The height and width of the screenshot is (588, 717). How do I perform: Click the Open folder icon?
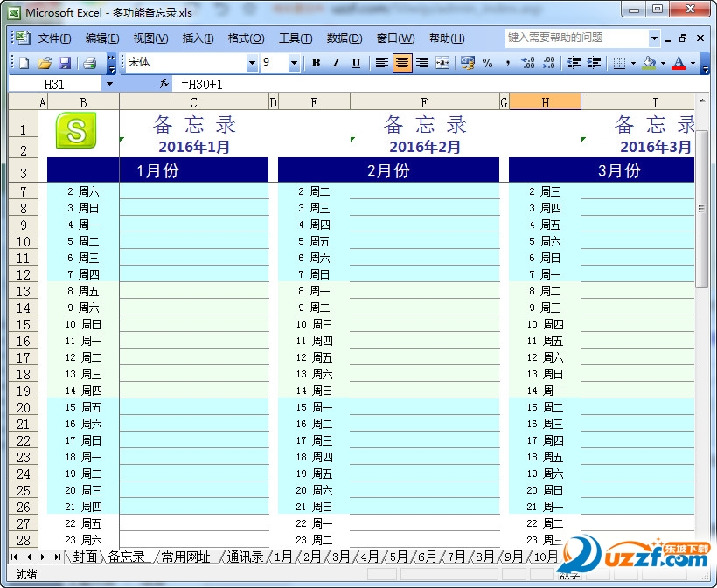point(45,63)
